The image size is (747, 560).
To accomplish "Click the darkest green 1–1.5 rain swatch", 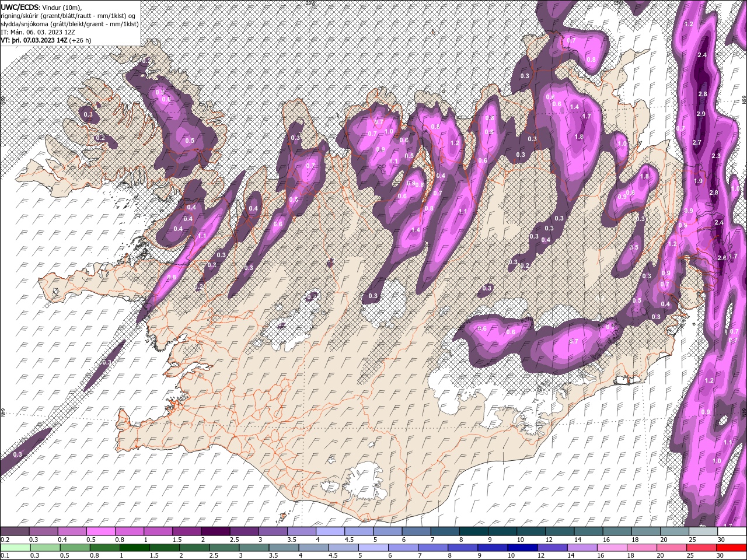I will point(134,548).
